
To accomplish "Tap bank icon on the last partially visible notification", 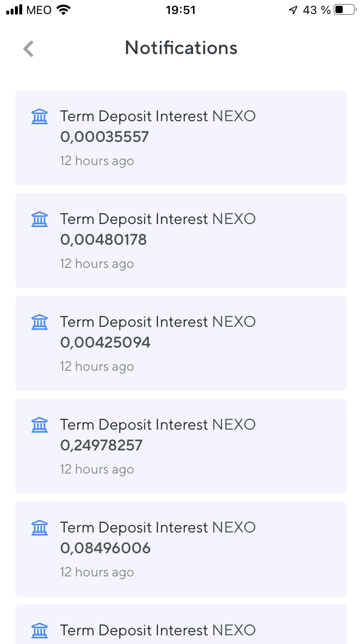I will 40,630.
